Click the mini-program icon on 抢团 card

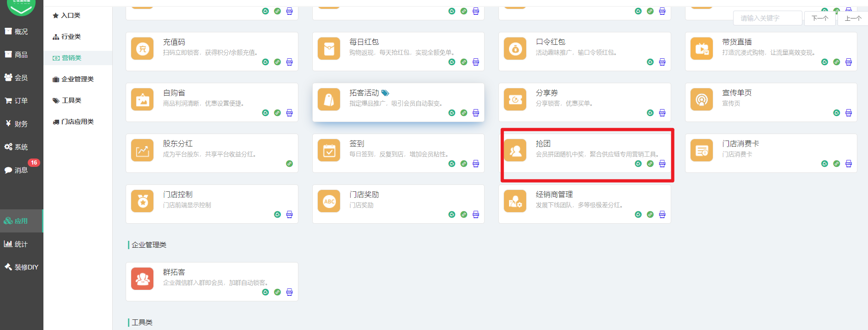(x=650, y=164)
